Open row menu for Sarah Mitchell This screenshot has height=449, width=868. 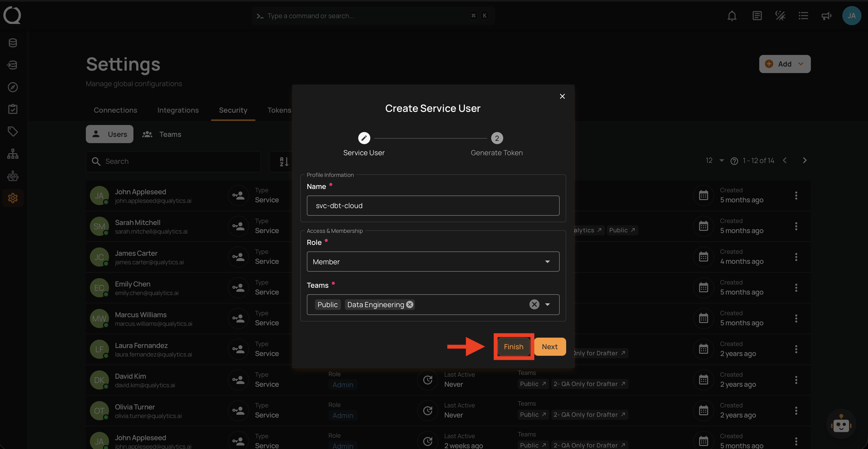click(796, 226)
